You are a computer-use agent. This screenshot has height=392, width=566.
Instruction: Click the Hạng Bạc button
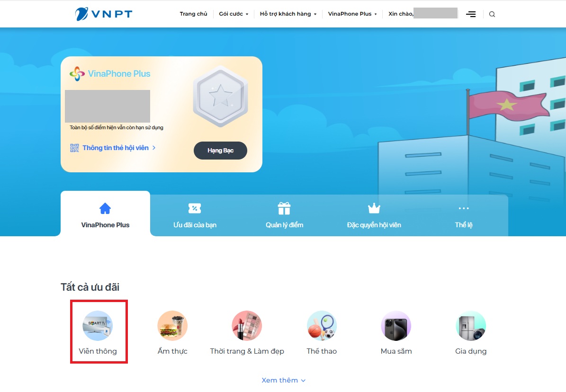(220, 150)
